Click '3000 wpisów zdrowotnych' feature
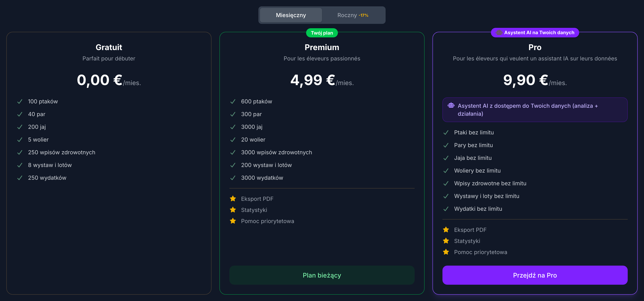Image resolution: width=644 pixels, height=301 pixels. [x=276, y=152]
